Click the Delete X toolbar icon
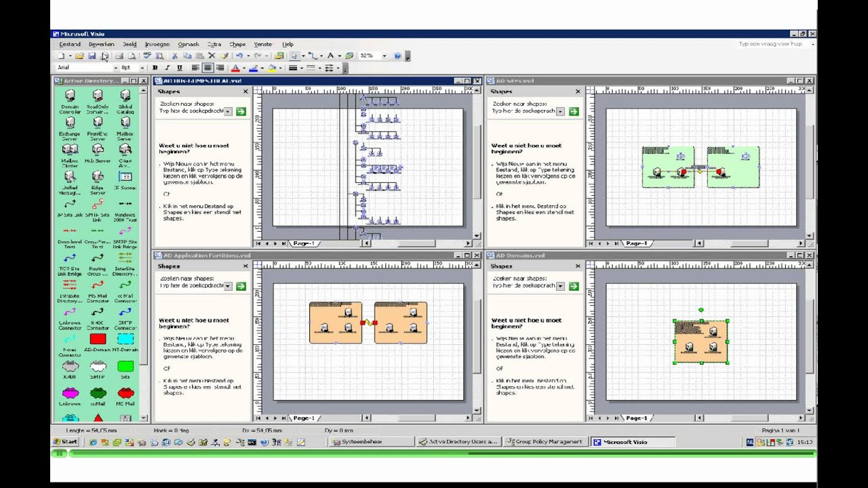This screenshot has height=488, width=868. pyautogui.click(x=212, y=56)
